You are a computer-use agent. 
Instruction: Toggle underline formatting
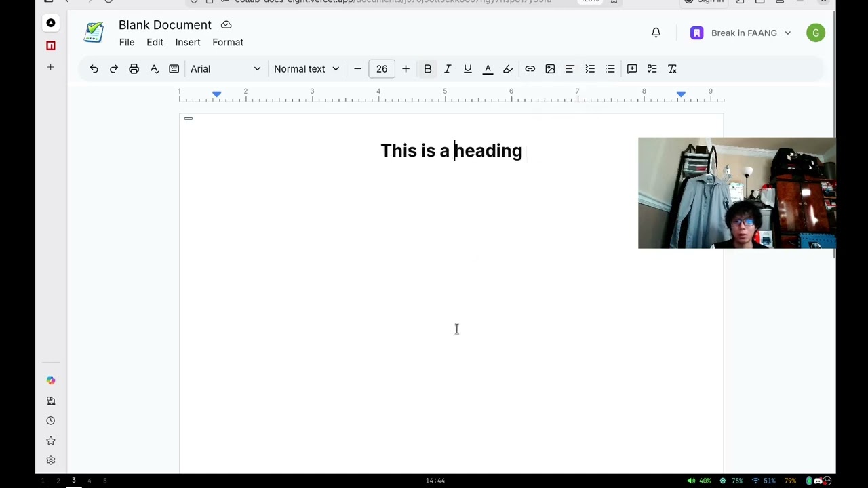(467, 68)
